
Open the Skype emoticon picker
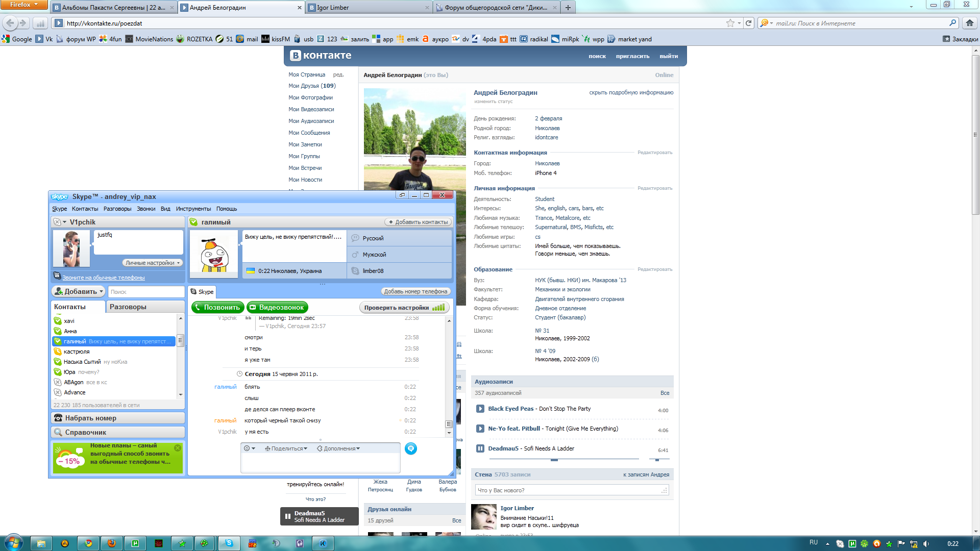coord(249,448)
